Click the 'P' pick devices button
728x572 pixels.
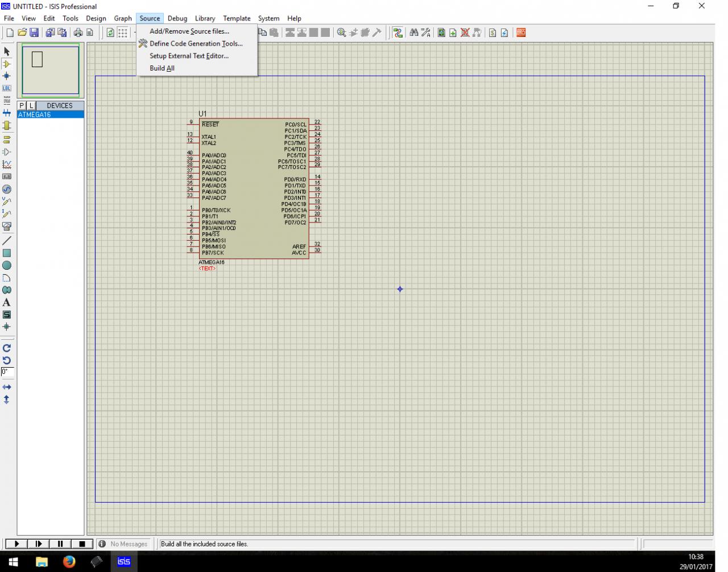pyautogui.click(x=22, y=105)
